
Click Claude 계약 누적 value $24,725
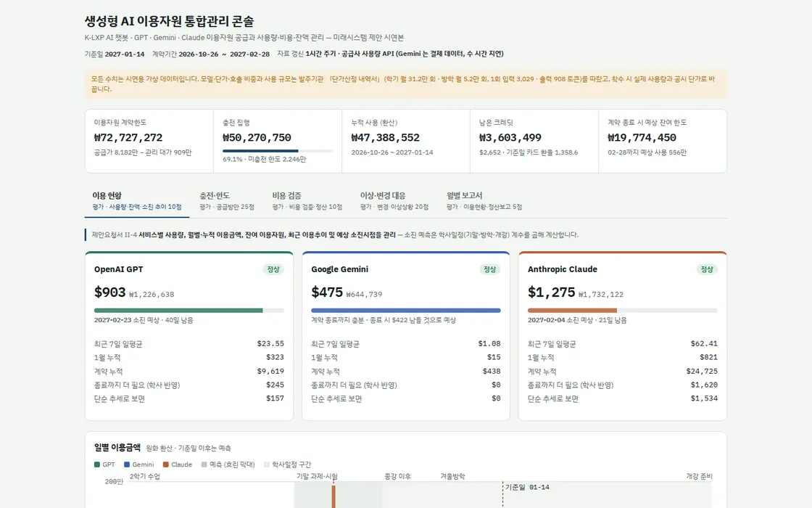point(702,371)
